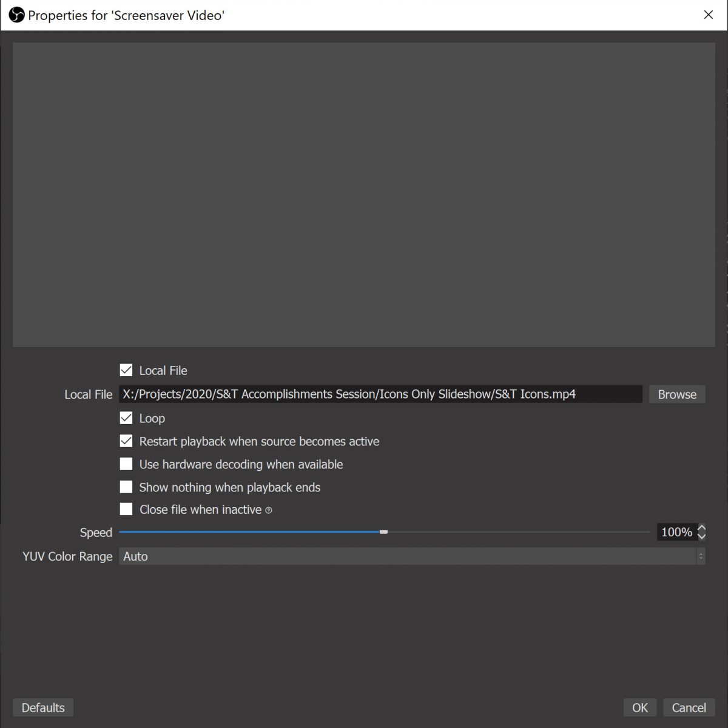Click Browse to choose a different video file
This screenshot has width=728, height=728.
(676, 394)
